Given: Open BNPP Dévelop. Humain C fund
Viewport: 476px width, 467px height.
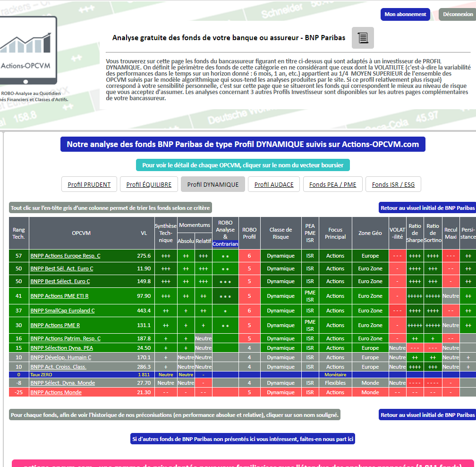Looking at the screenshot, I should pos(61,357).
